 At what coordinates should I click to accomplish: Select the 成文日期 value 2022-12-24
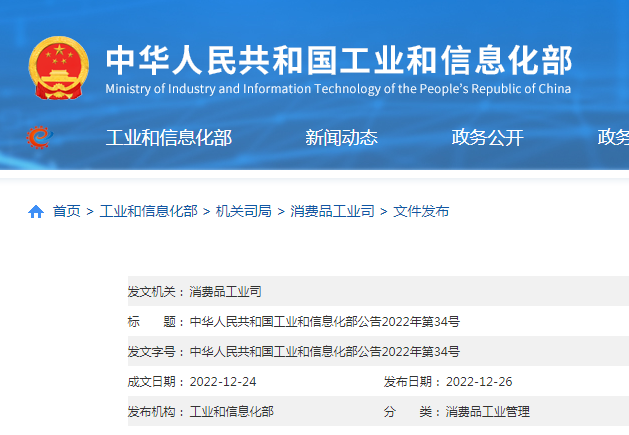pyautogui.click(x=223, y=382)
